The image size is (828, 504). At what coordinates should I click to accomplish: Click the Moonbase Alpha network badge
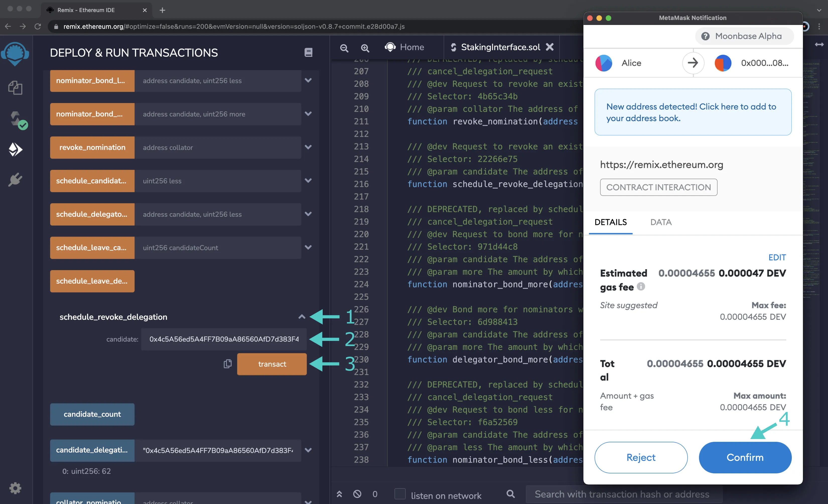[744, 36]
